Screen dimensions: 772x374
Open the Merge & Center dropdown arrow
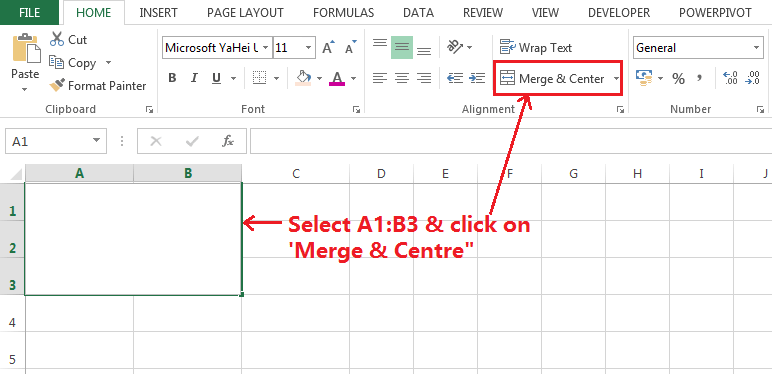point(616,78)
